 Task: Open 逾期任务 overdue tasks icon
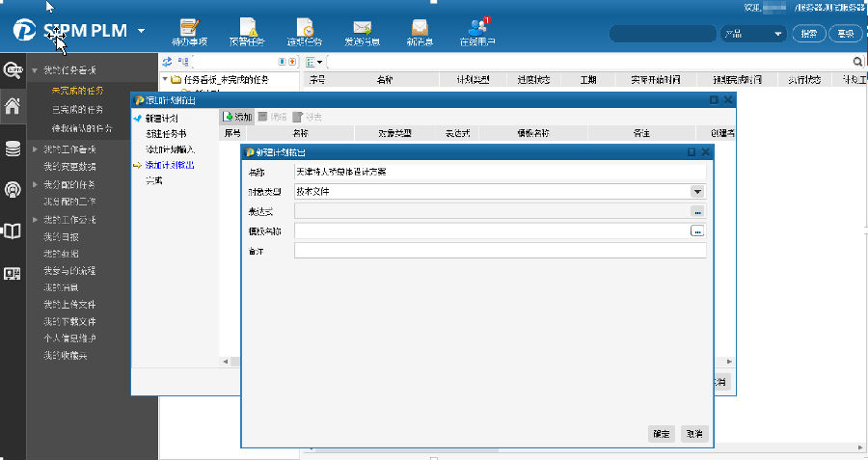tap(305, 31)
